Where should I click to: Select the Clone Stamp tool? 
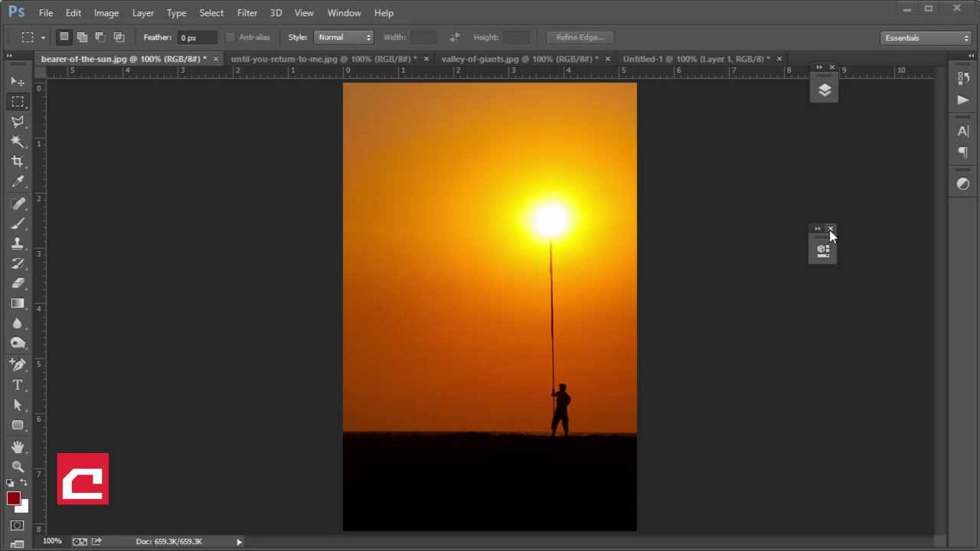[x=18, y=243]
